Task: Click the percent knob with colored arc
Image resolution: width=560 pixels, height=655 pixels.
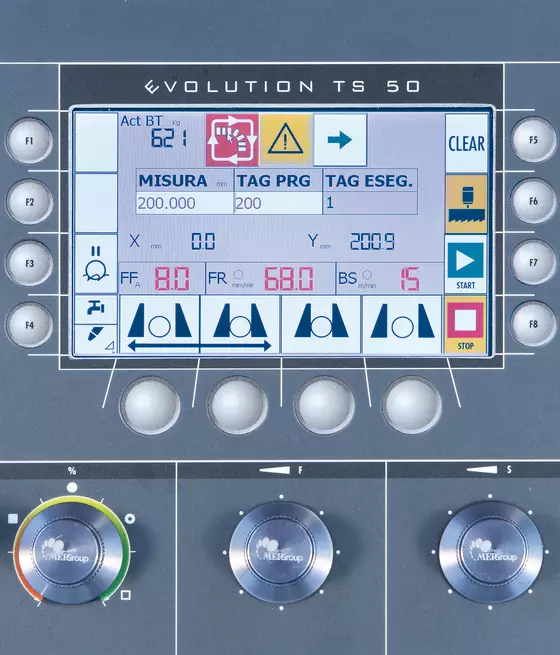Action: pyautogui.click(x=70, y=552)
